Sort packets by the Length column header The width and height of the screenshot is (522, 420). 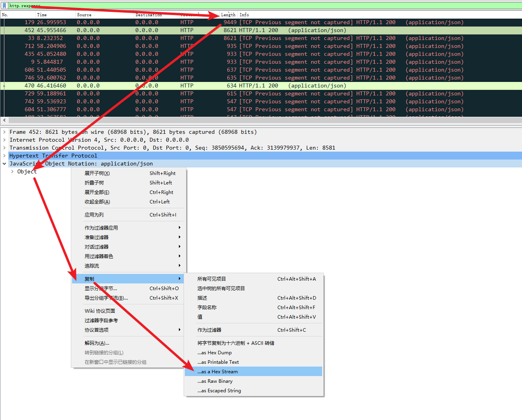(x=228, y=15)
